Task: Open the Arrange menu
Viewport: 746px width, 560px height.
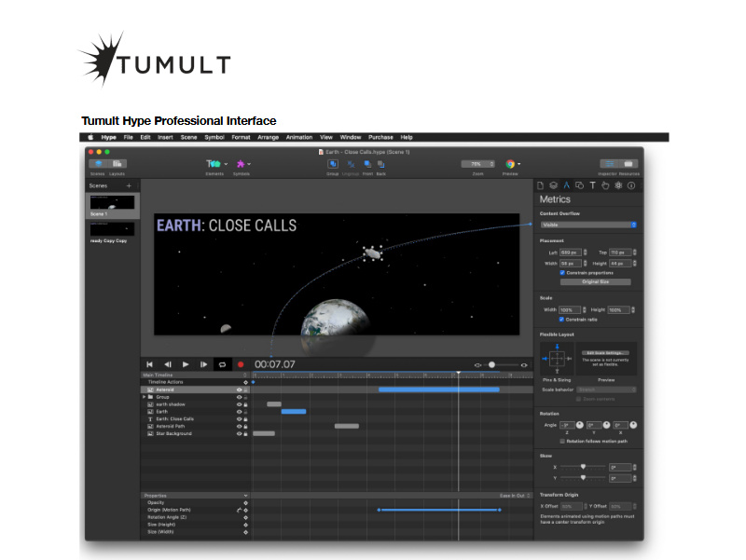Action: pos(269,137)
